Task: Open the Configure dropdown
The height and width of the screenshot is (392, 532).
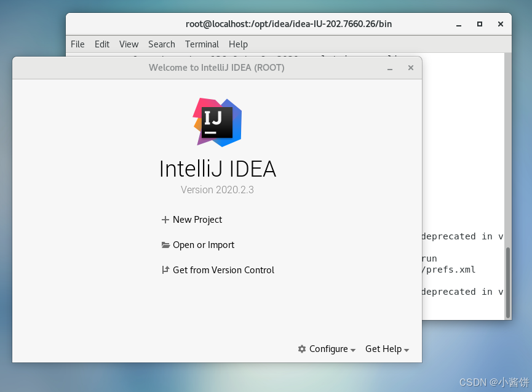Action: tap(327, 349)
